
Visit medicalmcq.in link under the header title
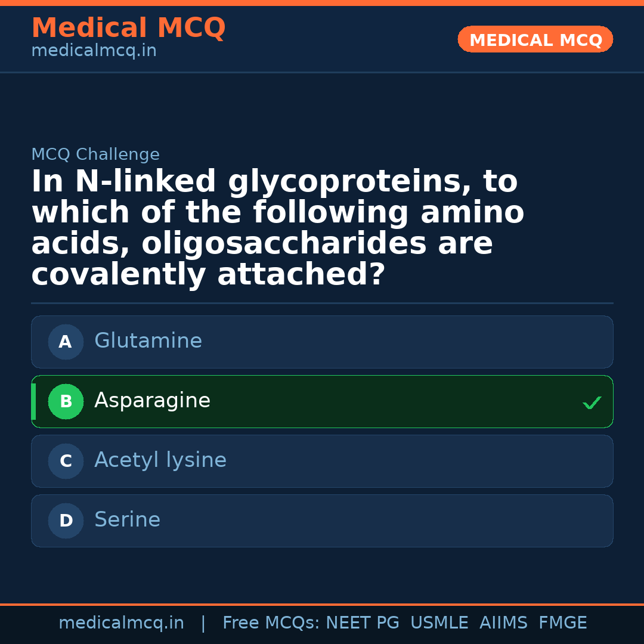(x=94, y=51)
